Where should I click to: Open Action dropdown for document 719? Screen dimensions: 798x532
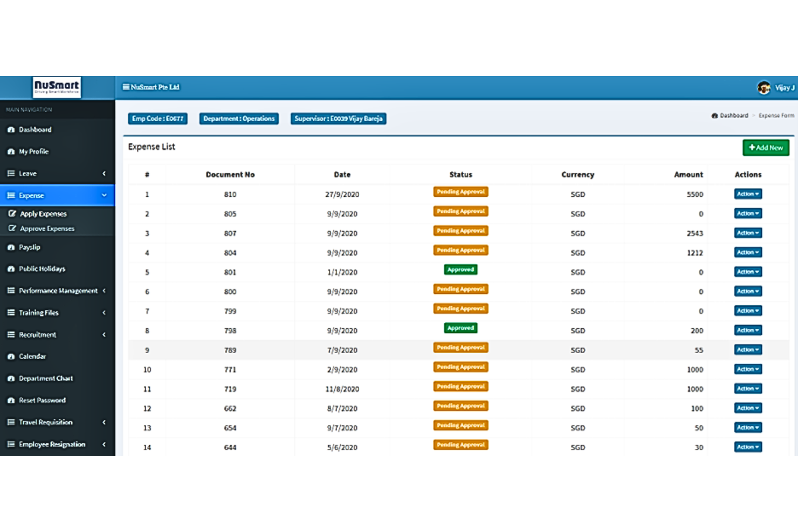pyautogui.click(x=748, y=389)
